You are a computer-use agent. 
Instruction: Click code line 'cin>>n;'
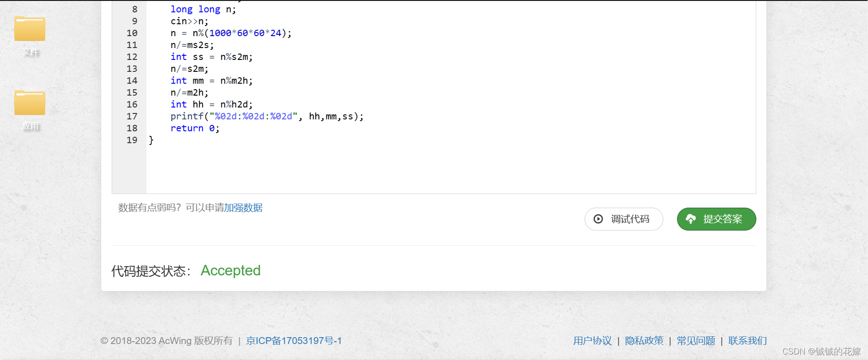pyautogui.click(x=190, y=21)
